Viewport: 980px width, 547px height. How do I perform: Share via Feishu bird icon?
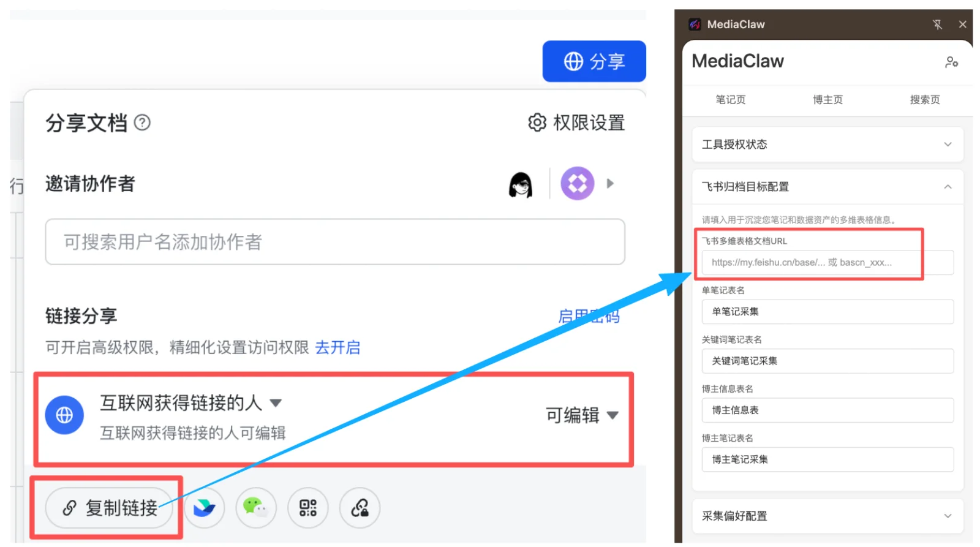[204, 508]
